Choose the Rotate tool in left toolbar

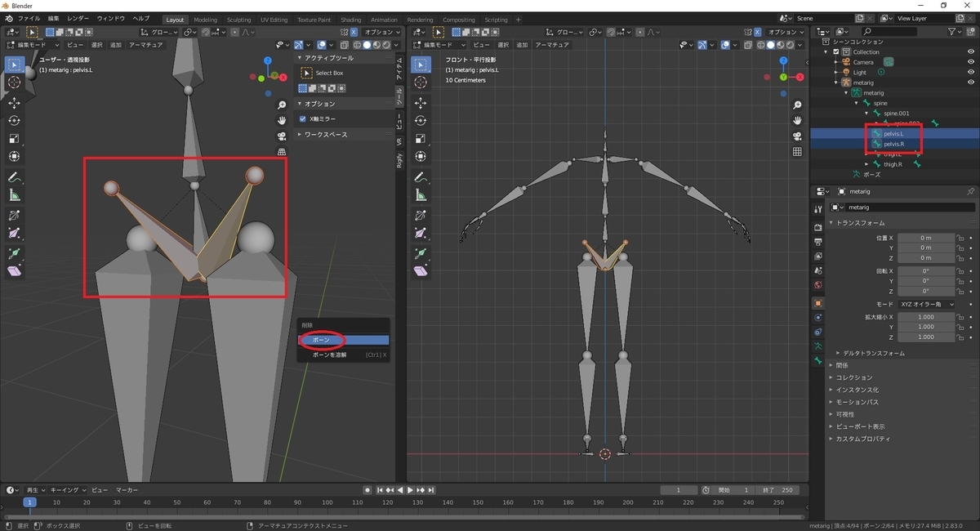(15, 121)
